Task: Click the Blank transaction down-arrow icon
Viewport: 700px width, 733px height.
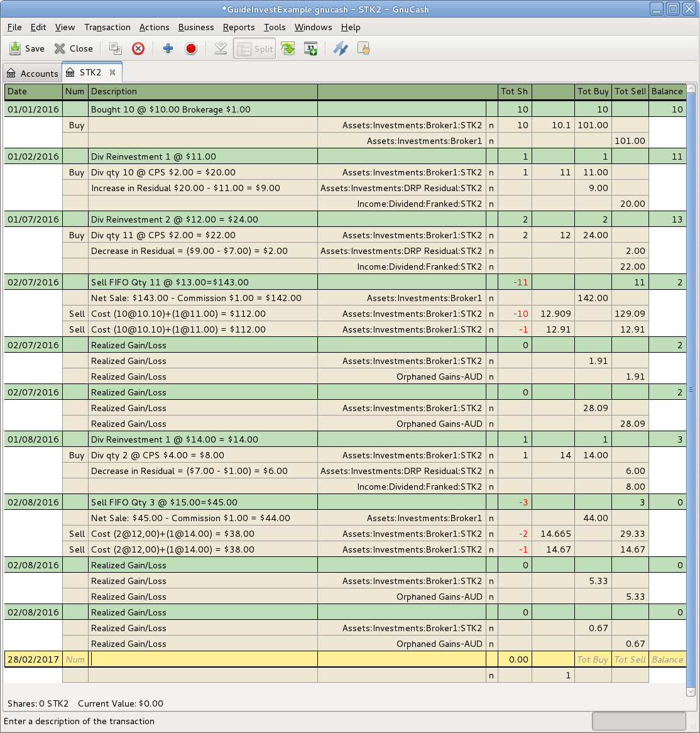Action: tap(221, 48)
